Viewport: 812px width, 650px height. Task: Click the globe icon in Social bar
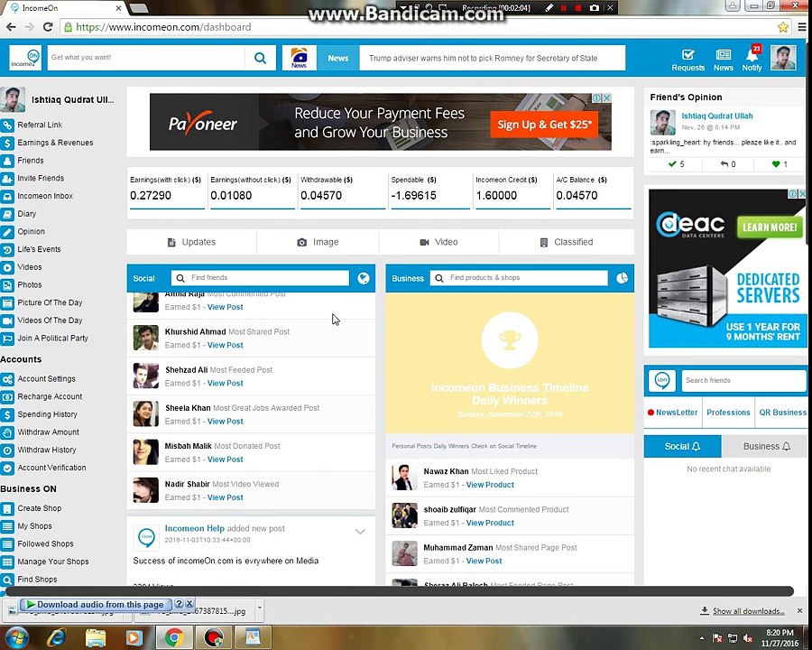(x=364, y=278)
